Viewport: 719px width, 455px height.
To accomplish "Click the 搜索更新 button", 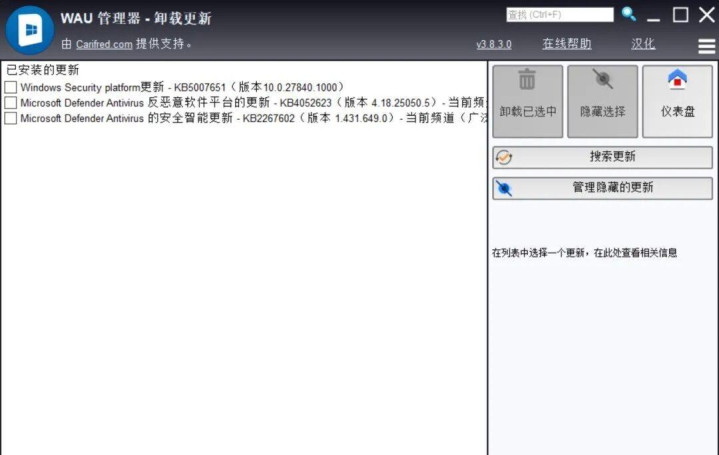I will point(603,157).
